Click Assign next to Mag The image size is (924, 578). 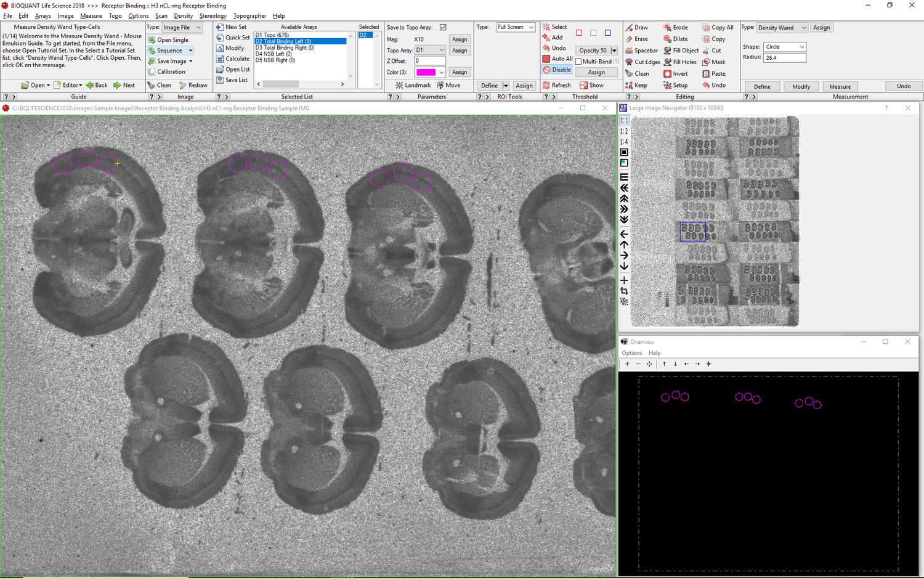pyautogui.click(x=460, y=39)
